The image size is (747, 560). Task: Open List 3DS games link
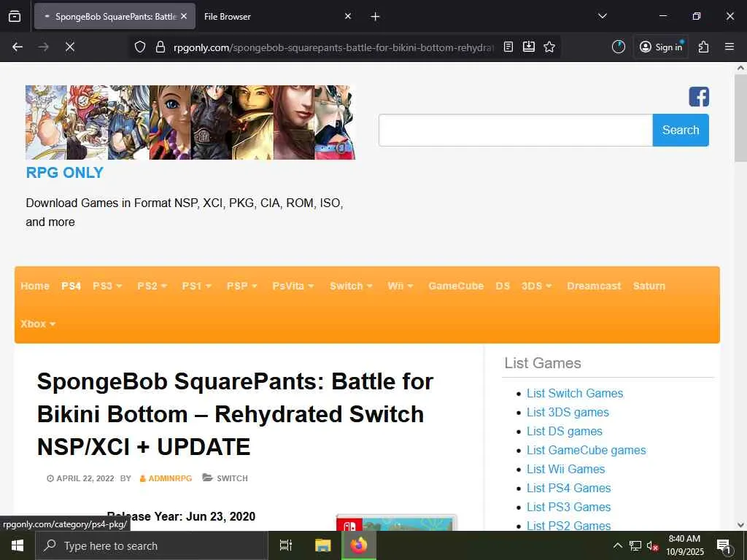point(568,413)
